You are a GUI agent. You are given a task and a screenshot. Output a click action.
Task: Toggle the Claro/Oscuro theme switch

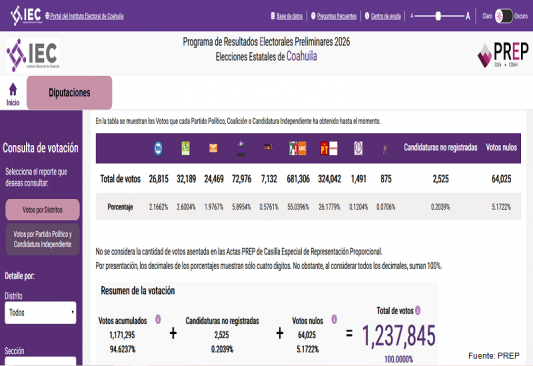[503, 16]
